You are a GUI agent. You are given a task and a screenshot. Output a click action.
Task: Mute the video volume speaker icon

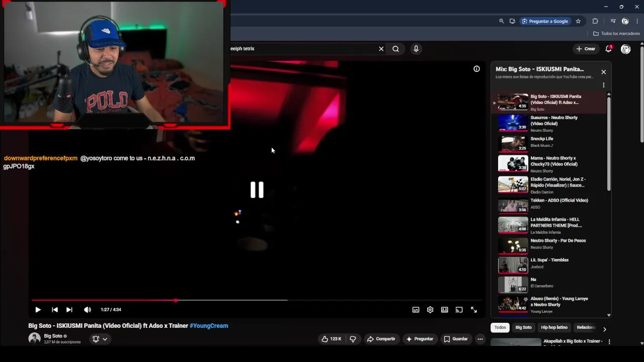pos(88,310)
